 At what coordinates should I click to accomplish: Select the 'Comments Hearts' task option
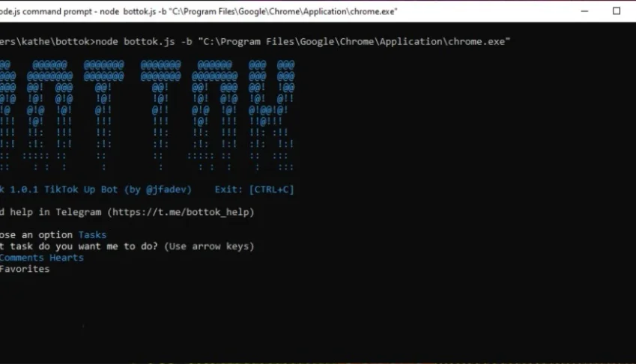pyautogui.click(x=41, y=258)
